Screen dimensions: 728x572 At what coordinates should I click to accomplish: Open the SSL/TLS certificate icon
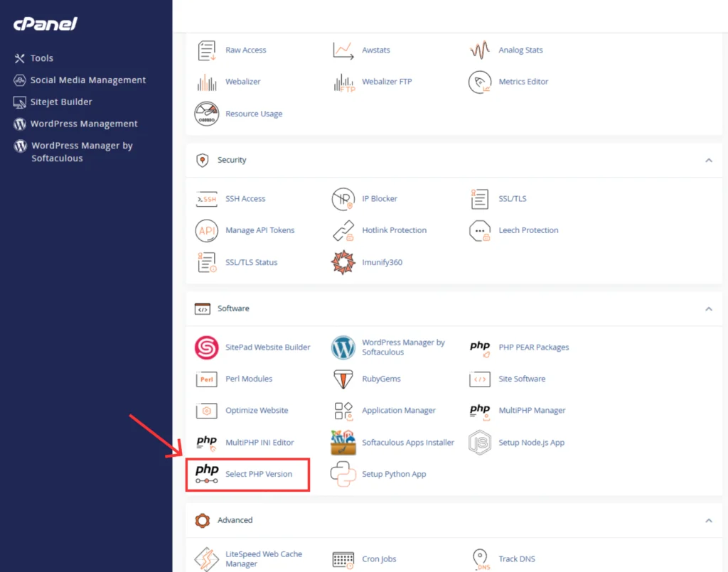[480, 198]
